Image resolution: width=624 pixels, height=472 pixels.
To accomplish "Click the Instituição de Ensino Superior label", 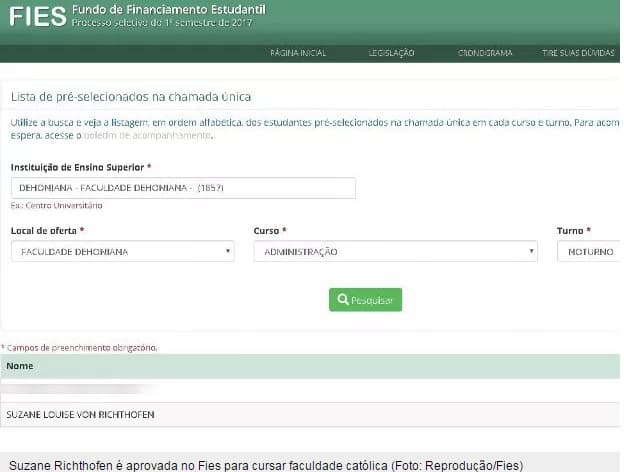I will coord(81,167).
